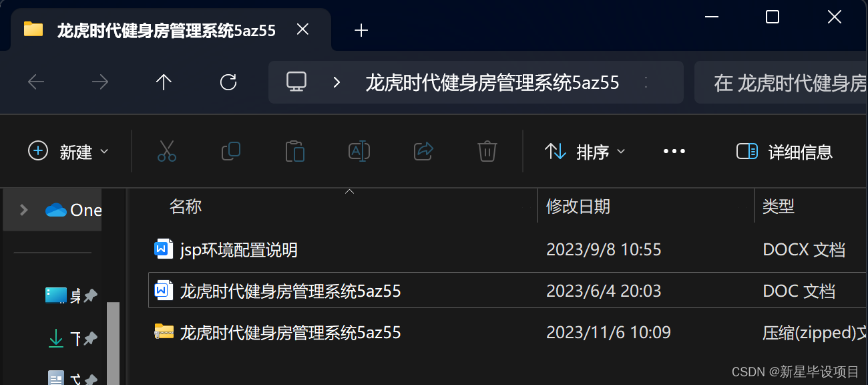Open the 新建 dropdown menu

tap(68, 152)
